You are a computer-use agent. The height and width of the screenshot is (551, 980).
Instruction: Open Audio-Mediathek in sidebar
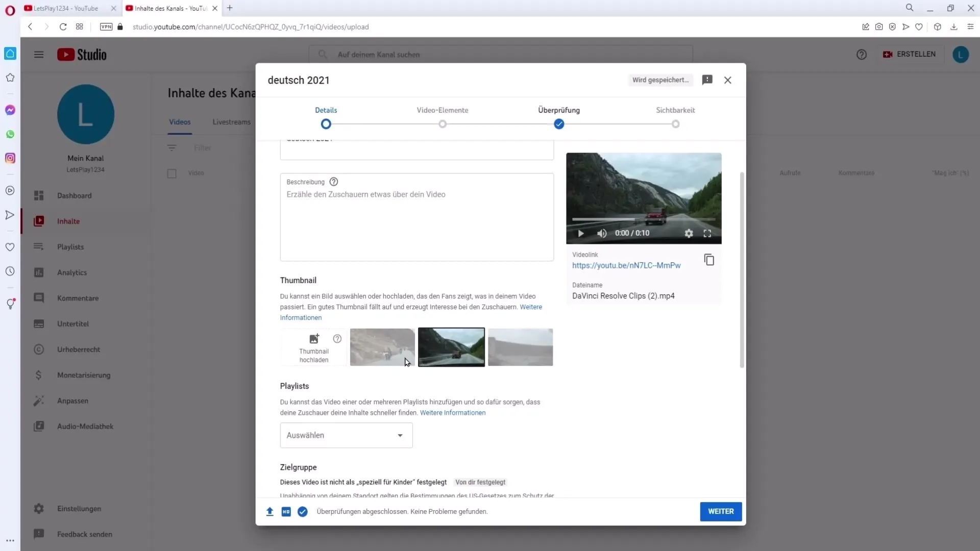click(86, 426)
